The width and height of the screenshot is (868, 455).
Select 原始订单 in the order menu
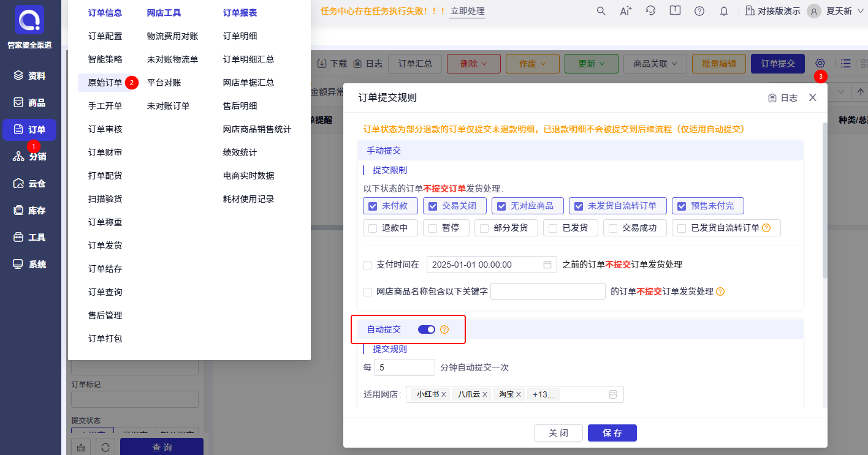105,83
